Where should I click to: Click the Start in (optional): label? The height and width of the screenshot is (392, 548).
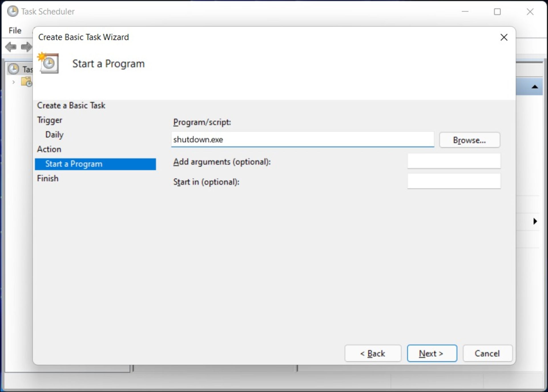206,182
